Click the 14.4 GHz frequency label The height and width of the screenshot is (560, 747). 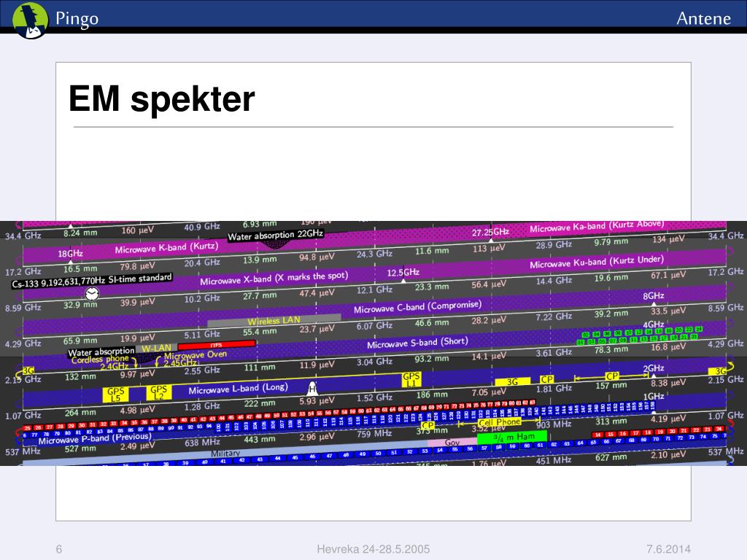554,281
